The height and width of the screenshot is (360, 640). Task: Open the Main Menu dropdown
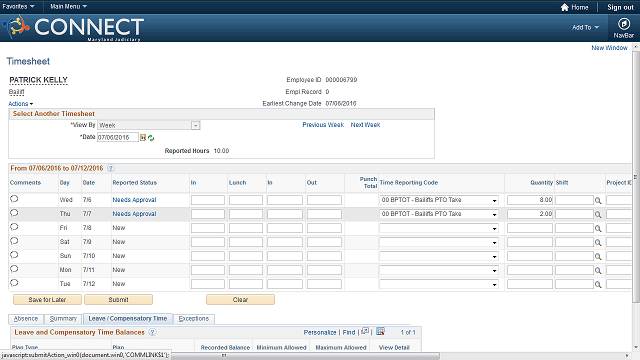pyautogui.click(x=68, y=7)
